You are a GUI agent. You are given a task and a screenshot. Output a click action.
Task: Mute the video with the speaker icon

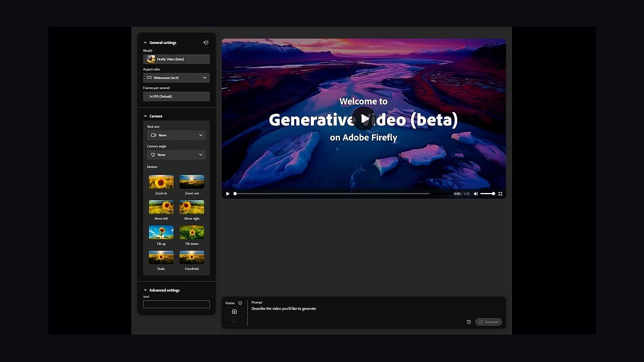(475, 194)
